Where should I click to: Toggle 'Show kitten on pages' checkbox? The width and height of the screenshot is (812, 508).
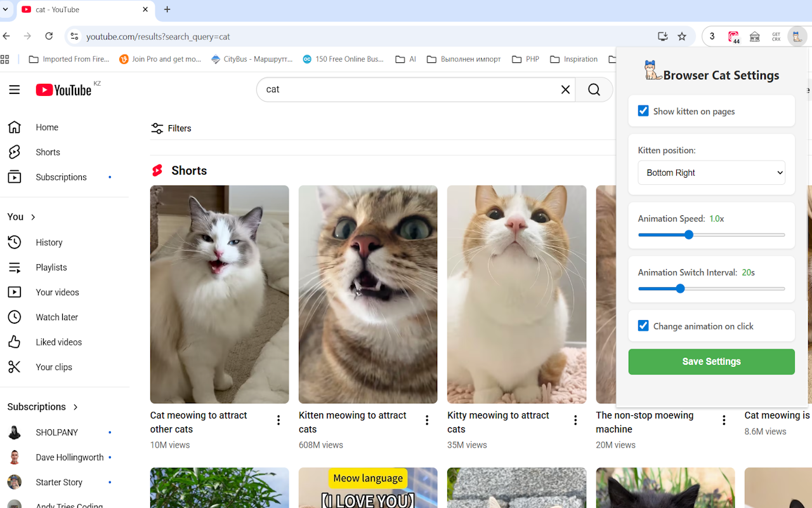(x=643, y=111)
